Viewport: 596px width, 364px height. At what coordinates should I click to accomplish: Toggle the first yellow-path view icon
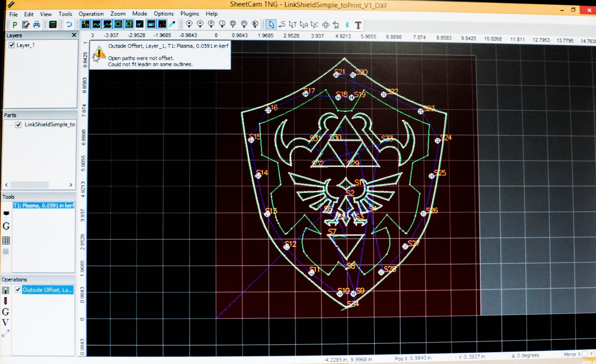click(x=85, y=24)
